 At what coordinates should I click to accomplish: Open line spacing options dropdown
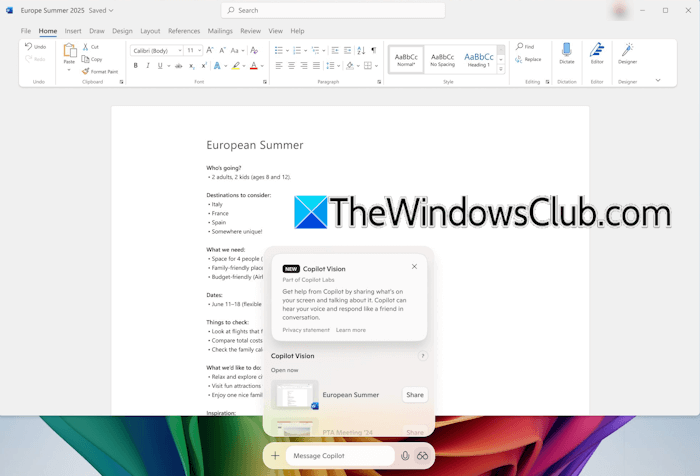338,66
